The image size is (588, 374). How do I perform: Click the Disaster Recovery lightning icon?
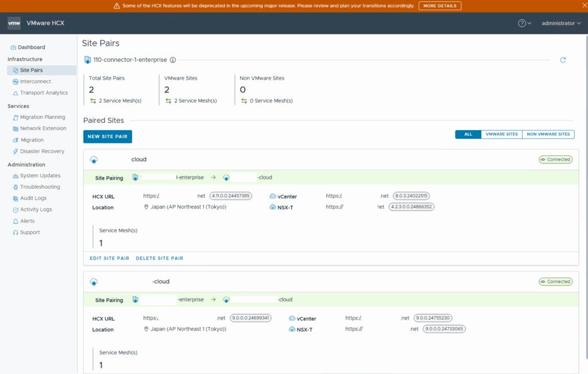pyautogui.click(x=16, y=151)
